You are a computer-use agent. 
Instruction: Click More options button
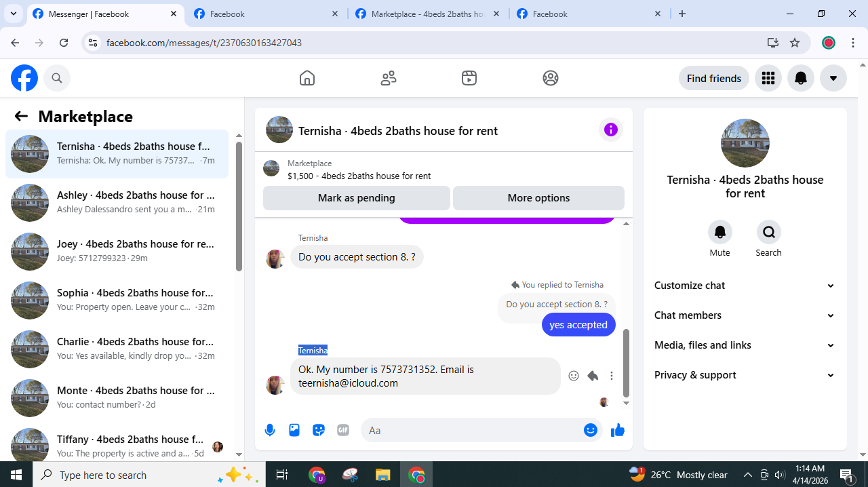click(x=538, y=198)
